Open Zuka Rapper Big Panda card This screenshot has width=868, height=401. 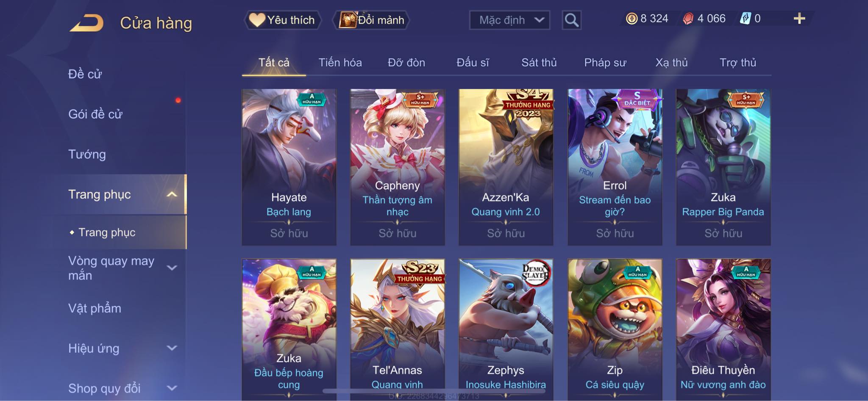pyautogui.click(x=723, y=167)
